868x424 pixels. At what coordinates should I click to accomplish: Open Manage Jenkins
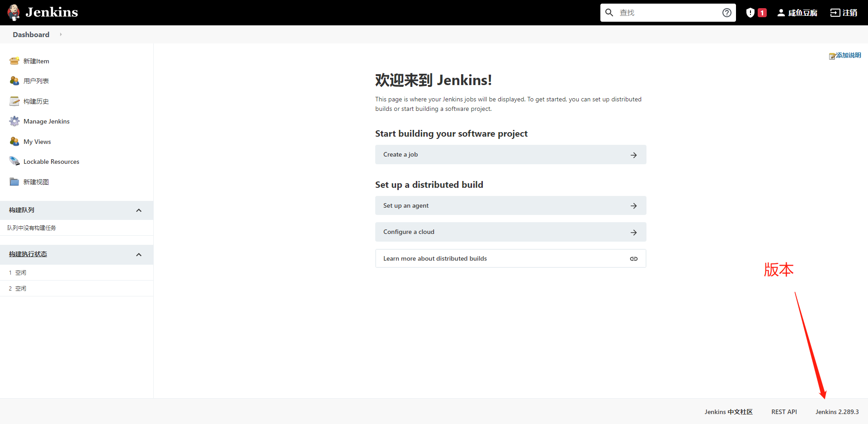47,121
